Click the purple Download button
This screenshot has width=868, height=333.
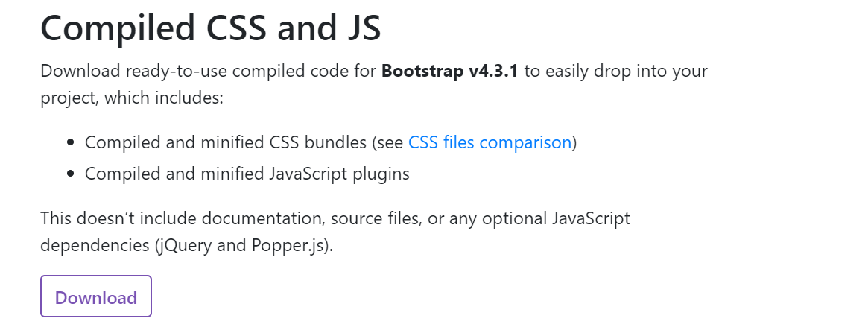click(x=96, y=296)
